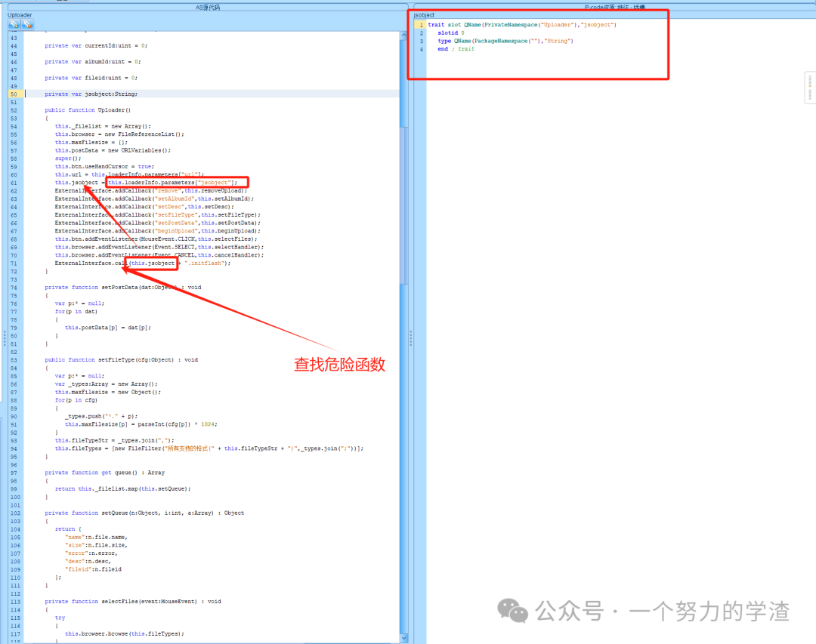This screenshot has width=816, height=644.
Task: Click the addCallback "beginUpload" line
Action: (158, 231)
